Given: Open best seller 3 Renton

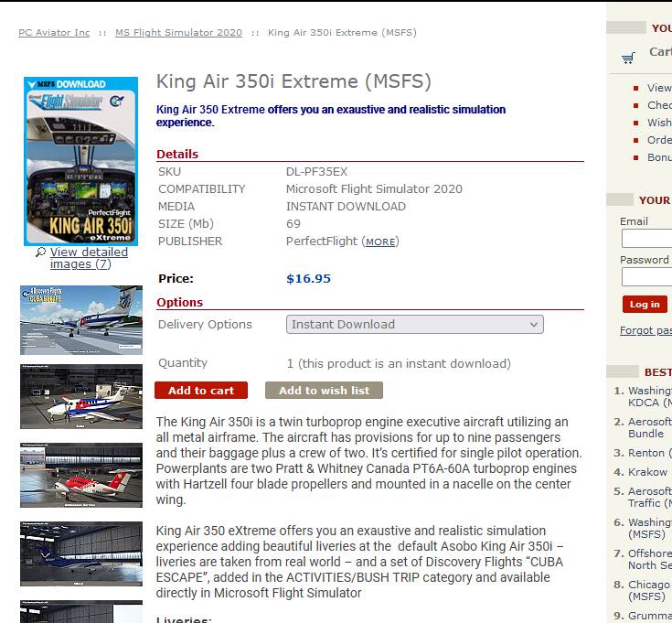Looking at the screenshot, I should (x=650, y=453).
